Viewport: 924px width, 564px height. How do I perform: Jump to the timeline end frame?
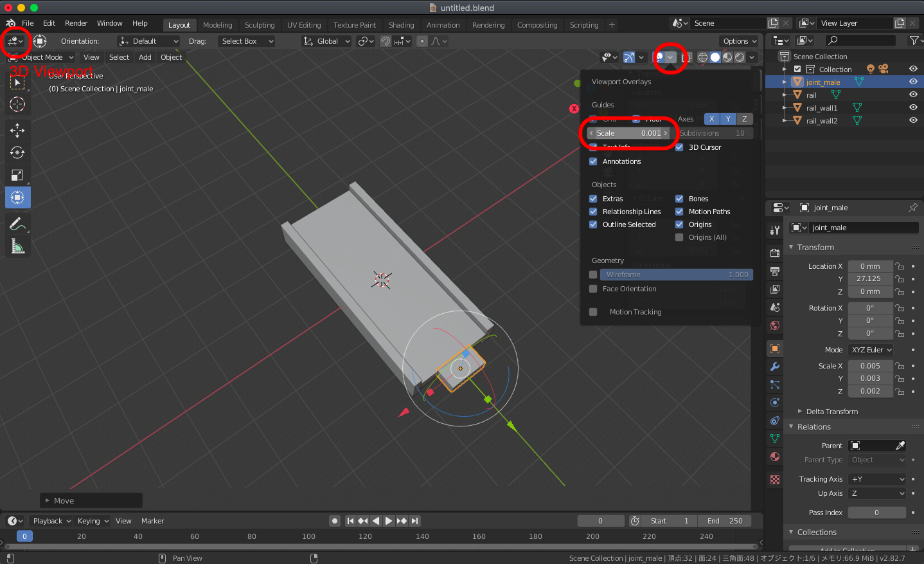415,521
